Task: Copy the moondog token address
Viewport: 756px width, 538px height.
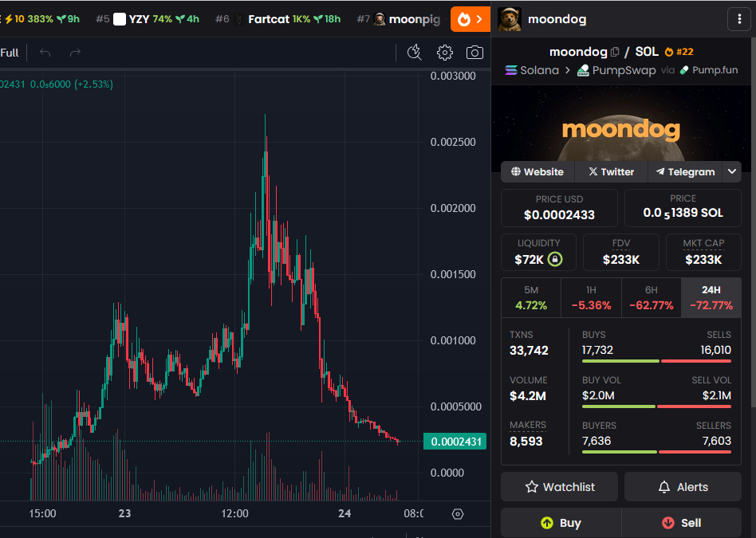Action: point(615,52)
